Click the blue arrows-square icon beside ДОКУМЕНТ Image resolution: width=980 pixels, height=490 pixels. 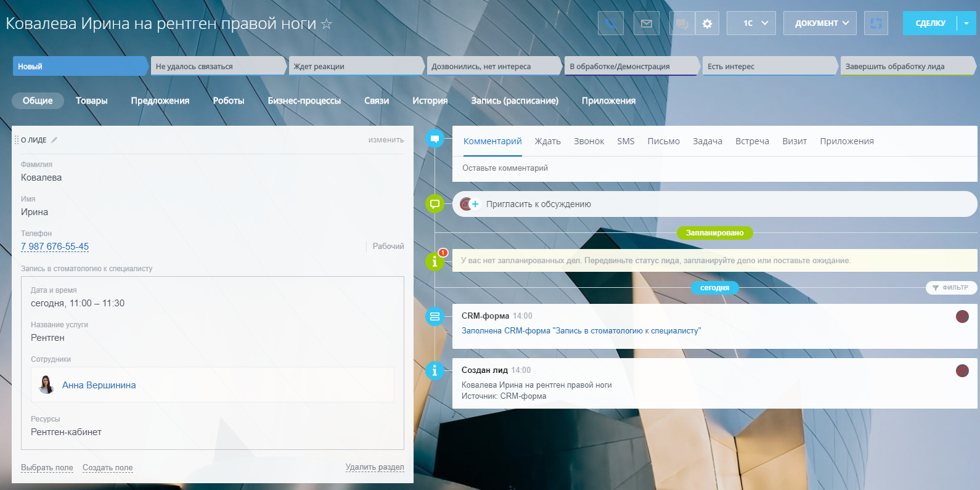click(876, 23)
